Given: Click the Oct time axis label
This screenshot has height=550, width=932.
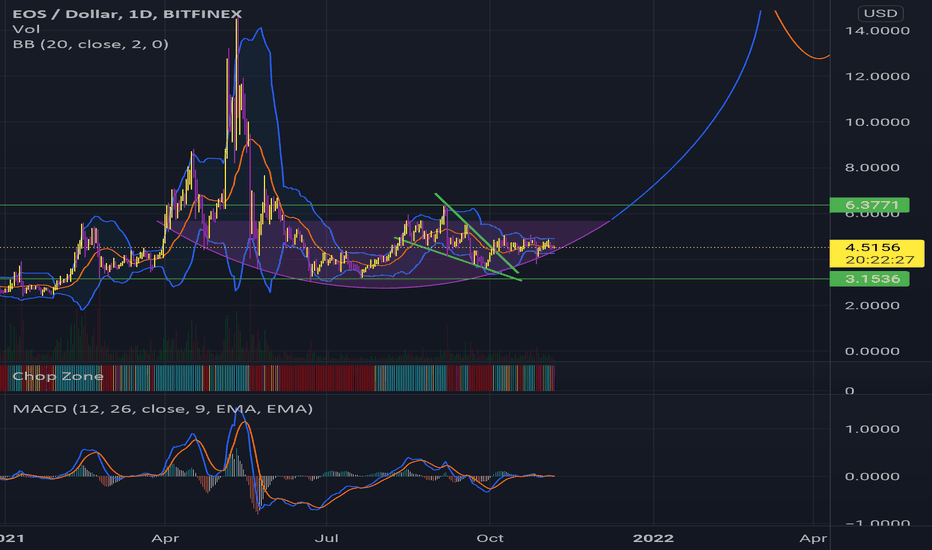Looking at the screenshot, I should [490, 539].
